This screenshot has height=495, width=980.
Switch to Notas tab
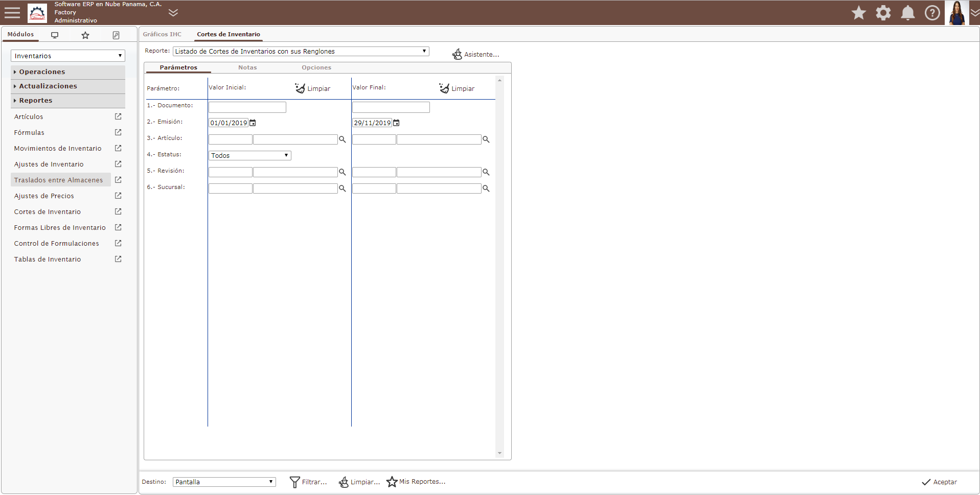coord(247,67)
